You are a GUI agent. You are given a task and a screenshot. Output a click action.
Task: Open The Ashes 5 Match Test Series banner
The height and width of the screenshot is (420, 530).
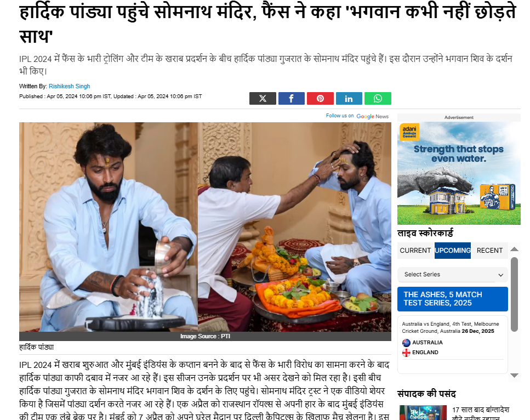(x=453, y=299)
